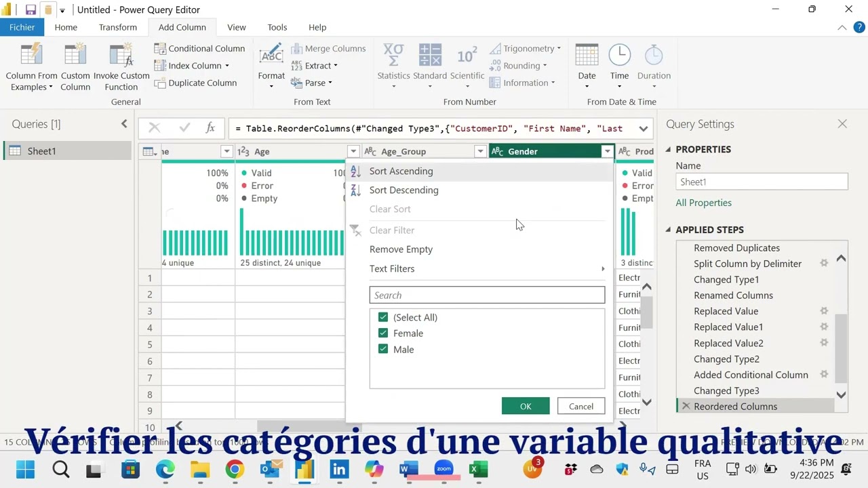Click gear icon next to Replaced Value1

824,327
